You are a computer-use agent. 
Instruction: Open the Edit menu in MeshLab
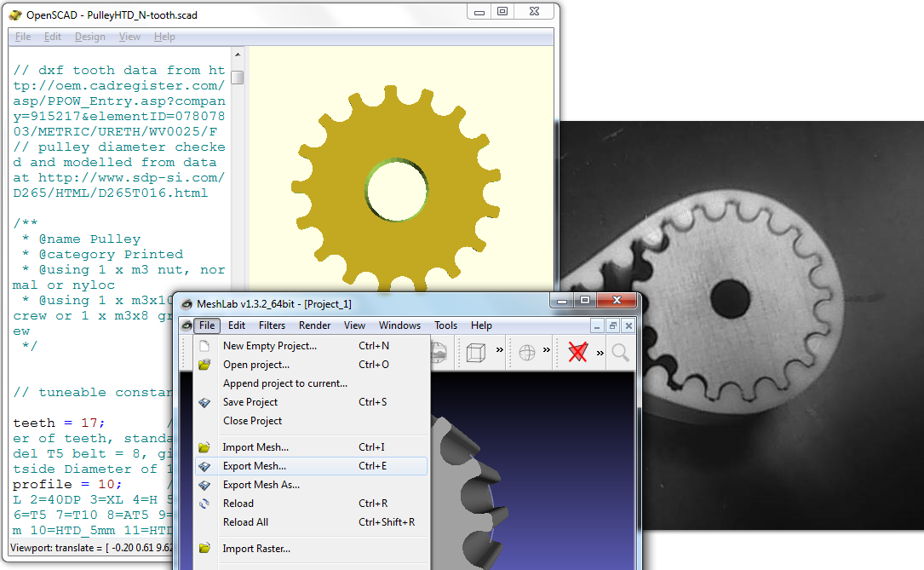[x=236, y=325]
